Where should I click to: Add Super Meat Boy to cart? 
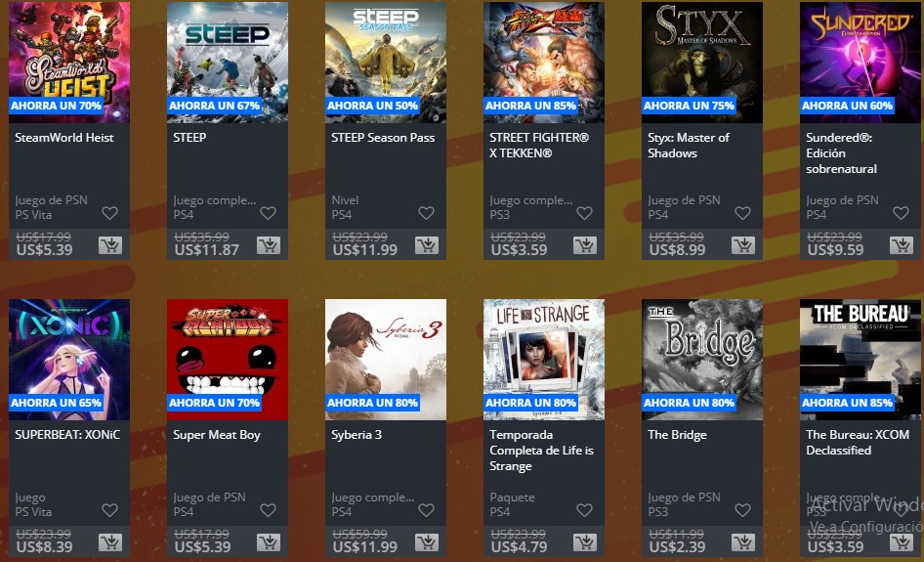tap(269, 542)
